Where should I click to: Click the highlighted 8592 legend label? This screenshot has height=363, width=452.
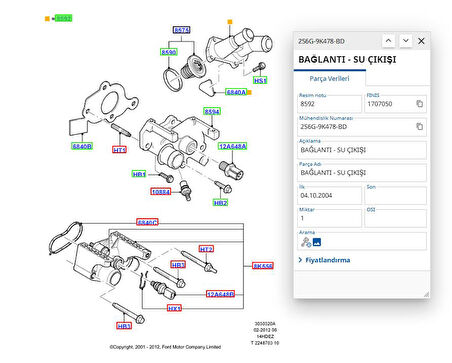click(x=63, y=18)
